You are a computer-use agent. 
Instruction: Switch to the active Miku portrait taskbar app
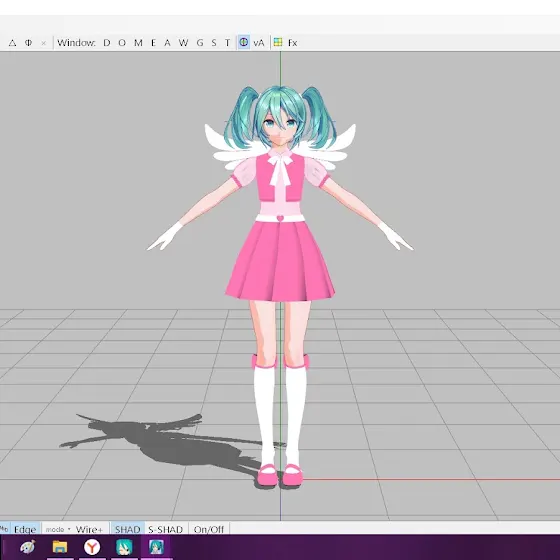[x=156, y=547]
